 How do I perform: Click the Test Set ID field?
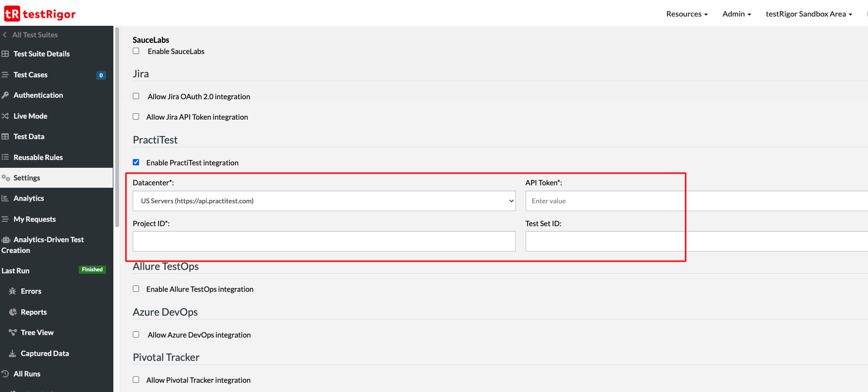coord(696,241)
